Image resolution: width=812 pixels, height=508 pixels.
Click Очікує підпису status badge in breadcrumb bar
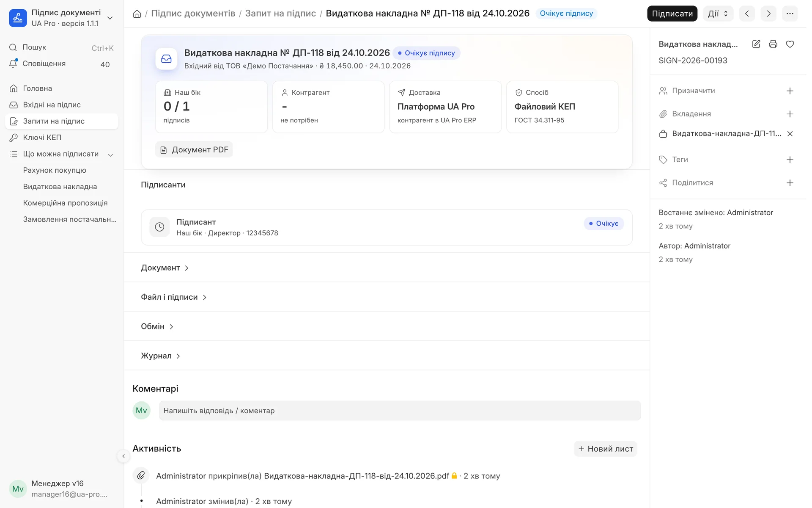pyautogui.click(x=566, y=14)
